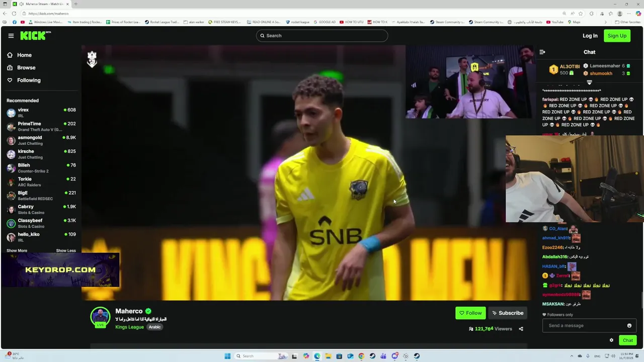644x362 pixels.
Task: Click the Kick search field
Action: pos(322,36)
